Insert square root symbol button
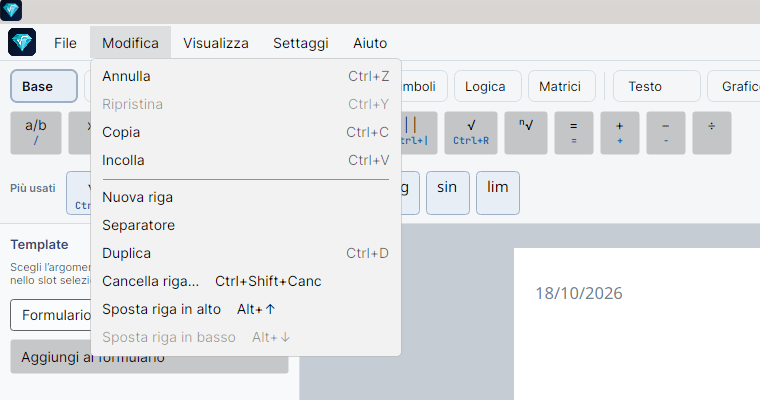The image size is (760, 400). point(471,133)
